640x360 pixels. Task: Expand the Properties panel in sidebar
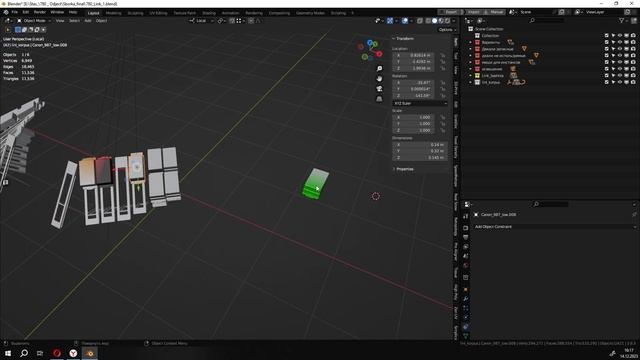click(x=403, y=169)
